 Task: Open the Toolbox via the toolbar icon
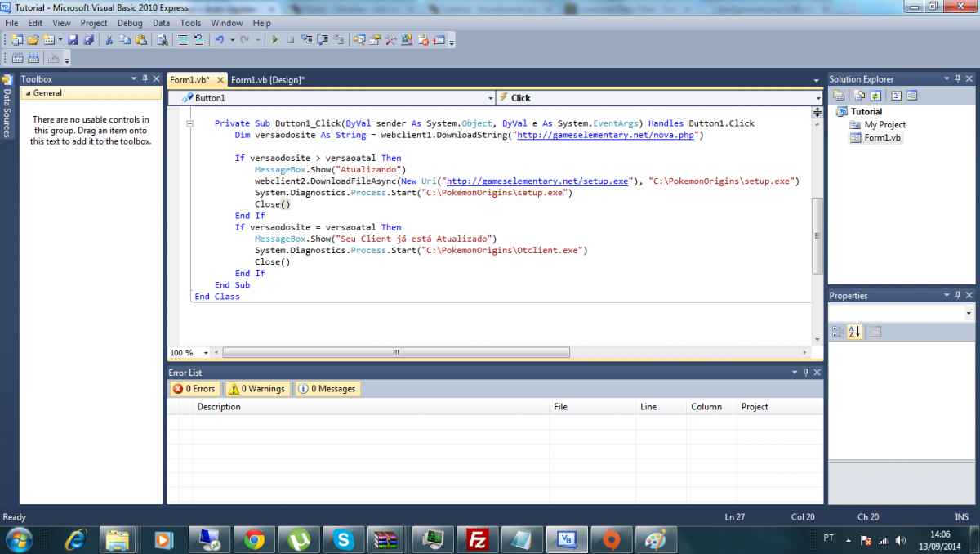[390, 39]
